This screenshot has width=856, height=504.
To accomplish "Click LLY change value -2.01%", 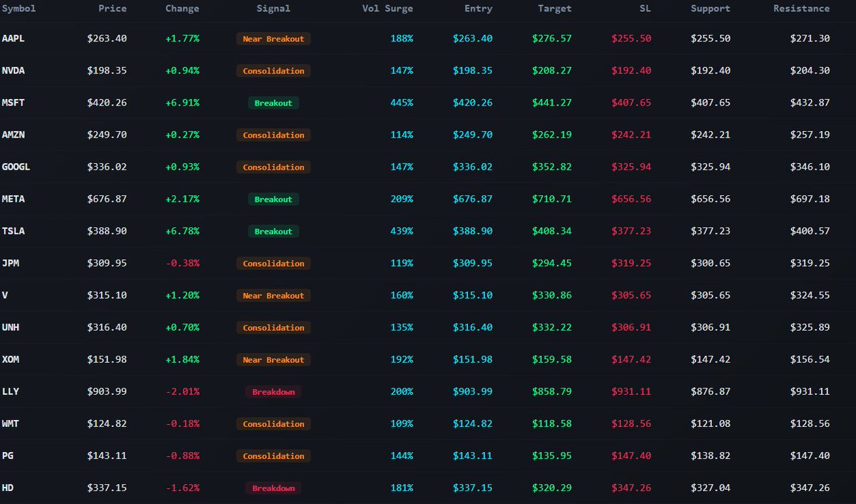I will 183,391.
